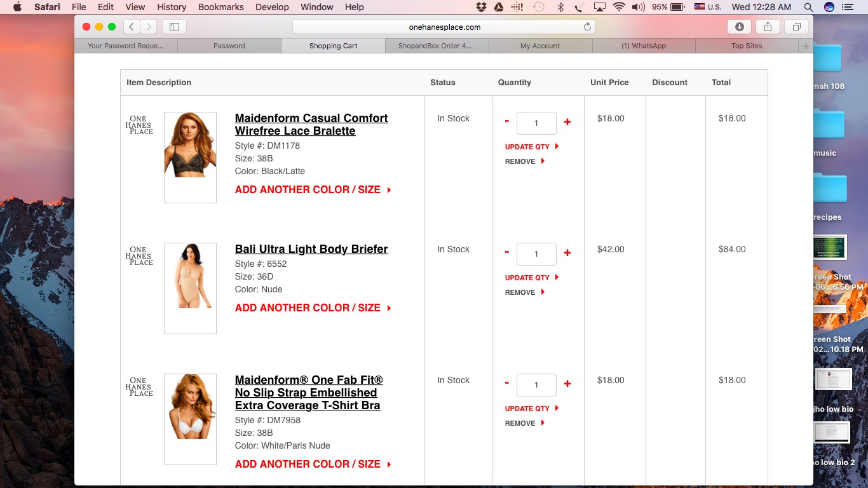Click the battery status icon
The height and width of the screenshot is (488, 868).
(677, 7)
